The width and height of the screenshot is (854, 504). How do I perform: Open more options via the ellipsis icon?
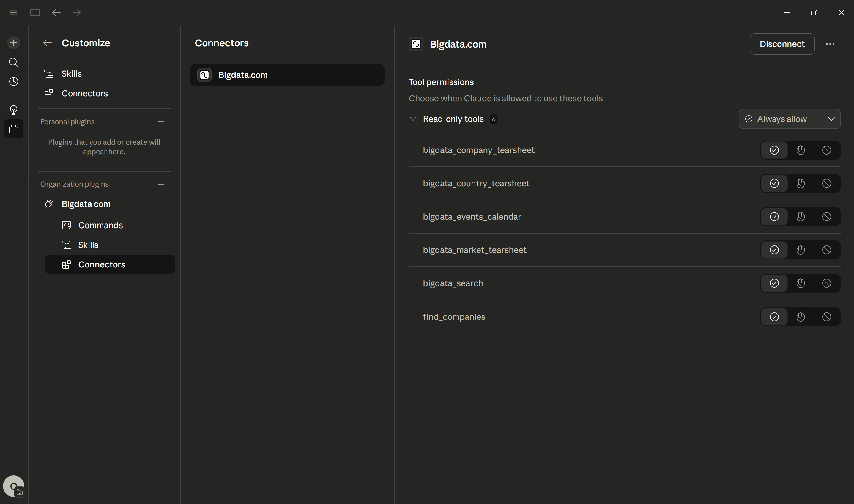(x=830, y=44)
